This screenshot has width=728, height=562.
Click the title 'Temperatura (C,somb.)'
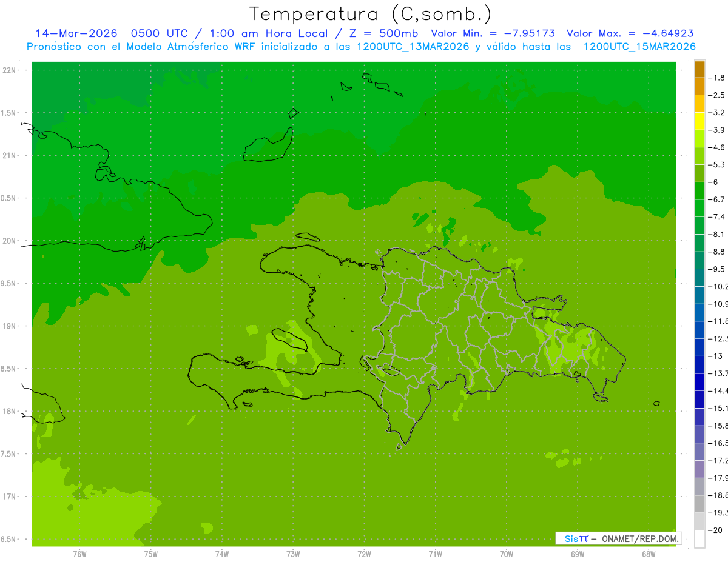pyautogui.click(x=370, y=14)
